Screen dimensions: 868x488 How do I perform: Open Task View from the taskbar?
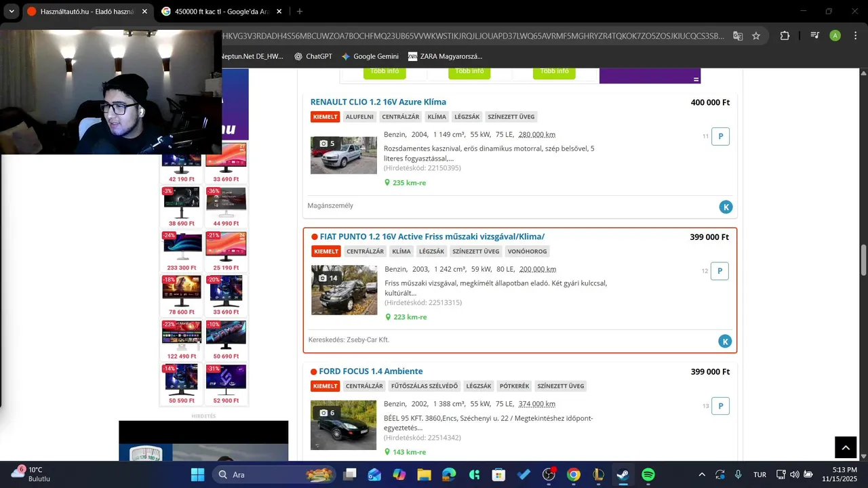(x=349, y=474)
